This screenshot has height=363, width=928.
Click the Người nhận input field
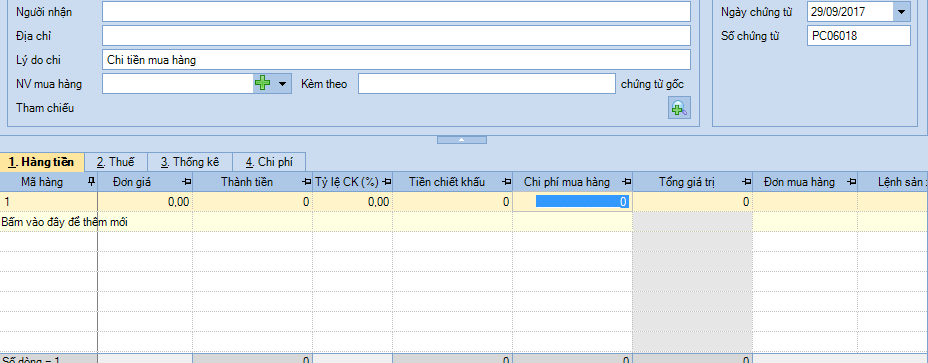397,11
